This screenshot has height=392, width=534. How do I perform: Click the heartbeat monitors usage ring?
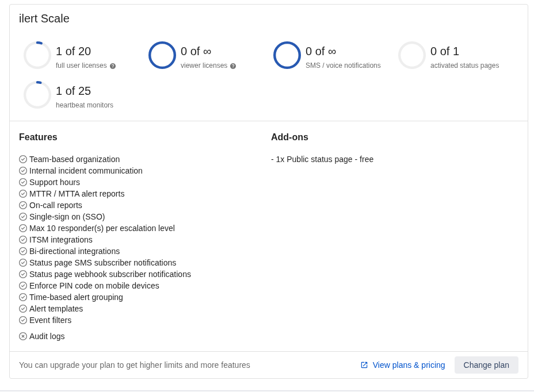[37, 95]
